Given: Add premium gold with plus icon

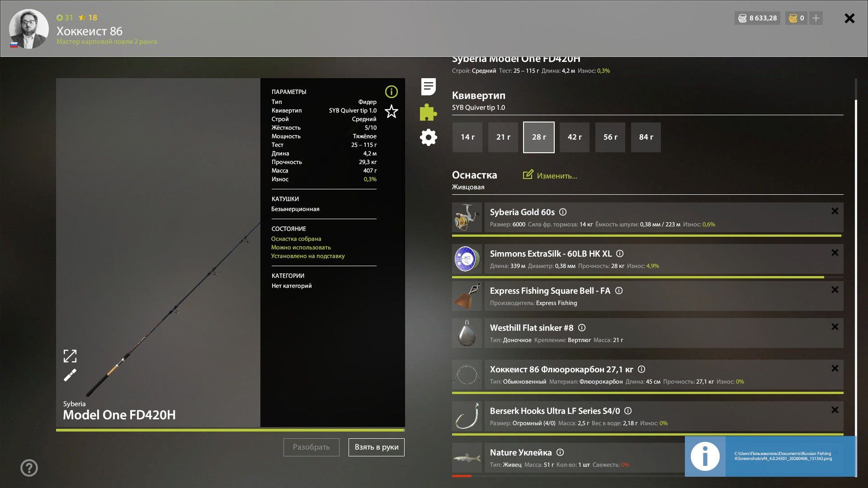Looking at the screenshot, I should point(816,18).
